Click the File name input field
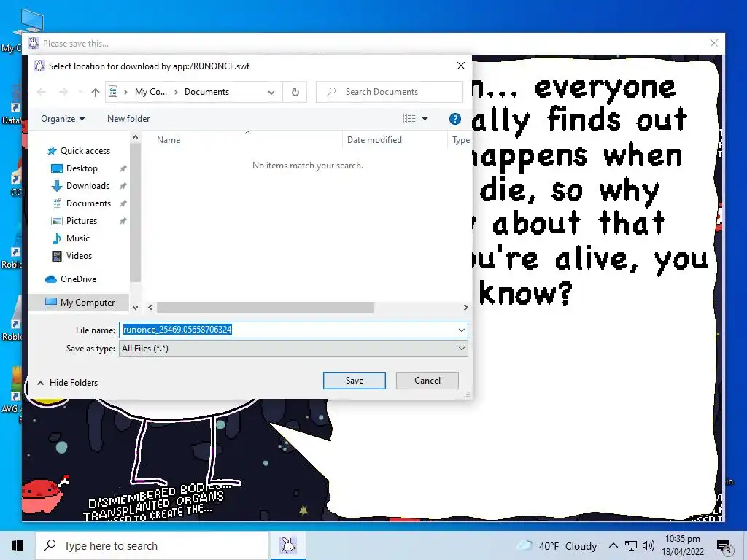 pos(288,330)
